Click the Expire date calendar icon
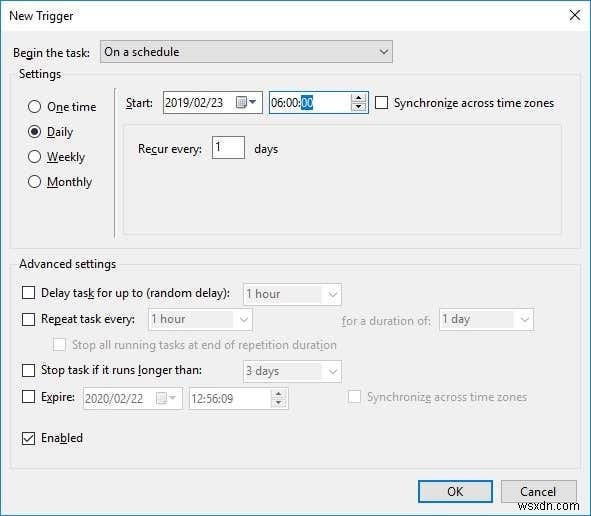 pyautogui.click(x=166, y=398)
